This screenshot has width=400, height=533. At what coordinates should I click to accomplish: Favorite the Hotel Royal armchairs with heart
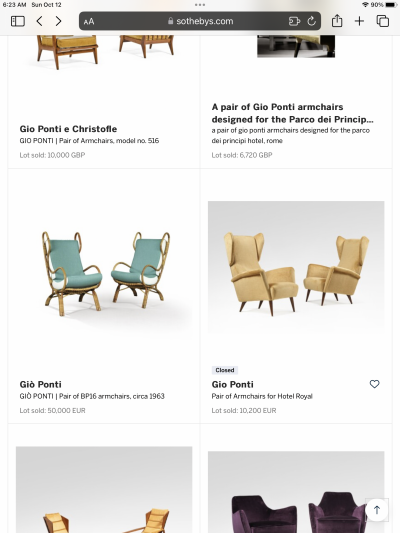click(374, 384)
